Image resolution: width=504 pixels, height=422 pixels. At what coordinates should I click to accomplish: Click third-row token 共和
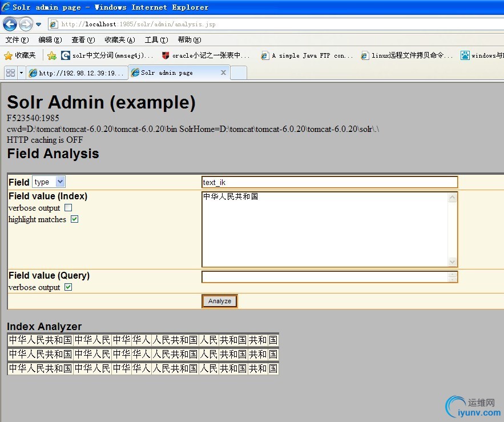[258, 368]
